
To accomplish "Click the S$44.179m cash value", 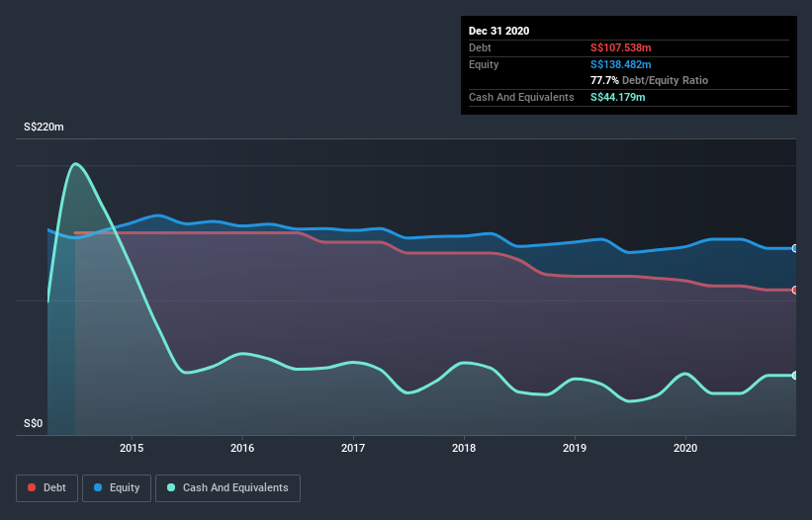I will 618,97.
